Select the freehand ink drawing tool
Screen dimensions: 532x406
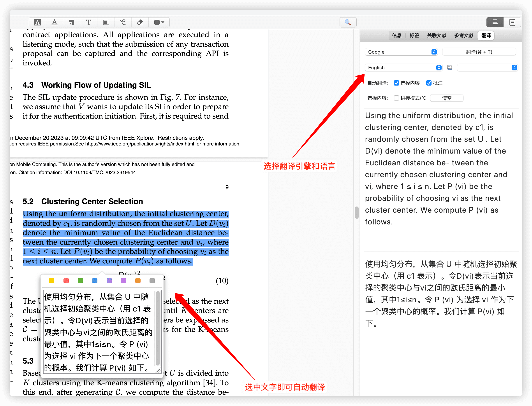[123, 23]
